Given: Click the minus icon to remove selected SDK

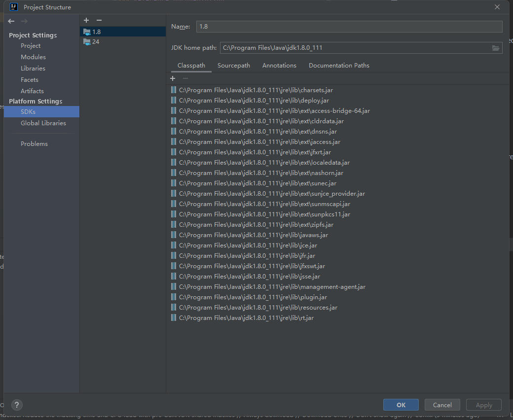Looking at the screenshot, I should (99, 20).
